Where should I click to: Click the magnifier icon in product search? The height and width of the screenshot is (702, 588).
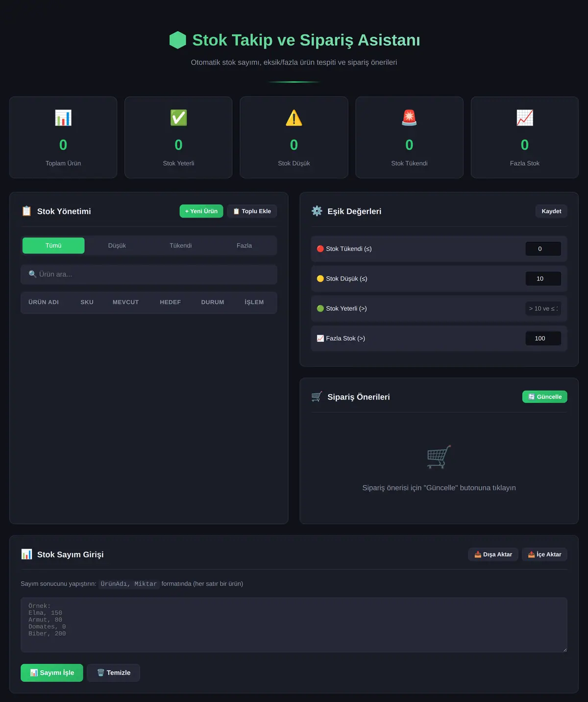[x=32, y=275]
